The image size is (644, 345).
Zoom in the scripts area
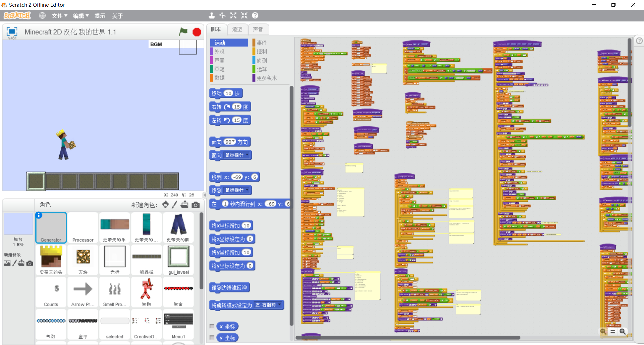tap(623, 331)
